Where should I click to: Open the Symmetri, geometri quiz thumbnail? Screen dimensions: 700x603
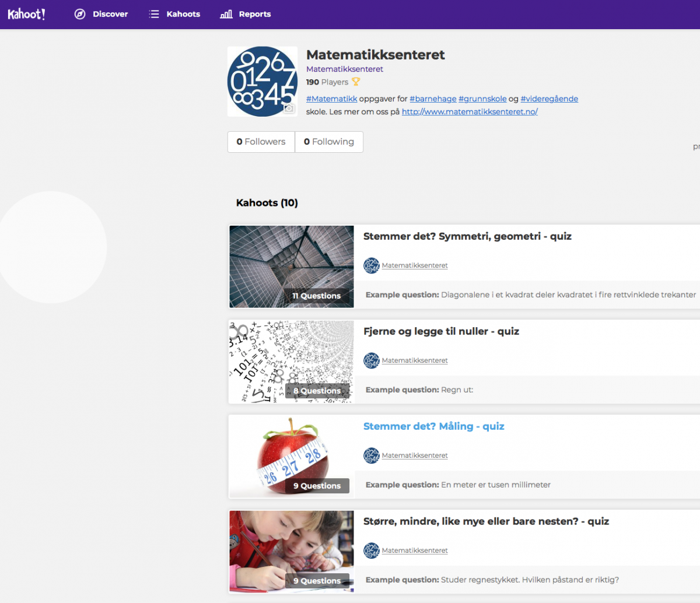292,267
